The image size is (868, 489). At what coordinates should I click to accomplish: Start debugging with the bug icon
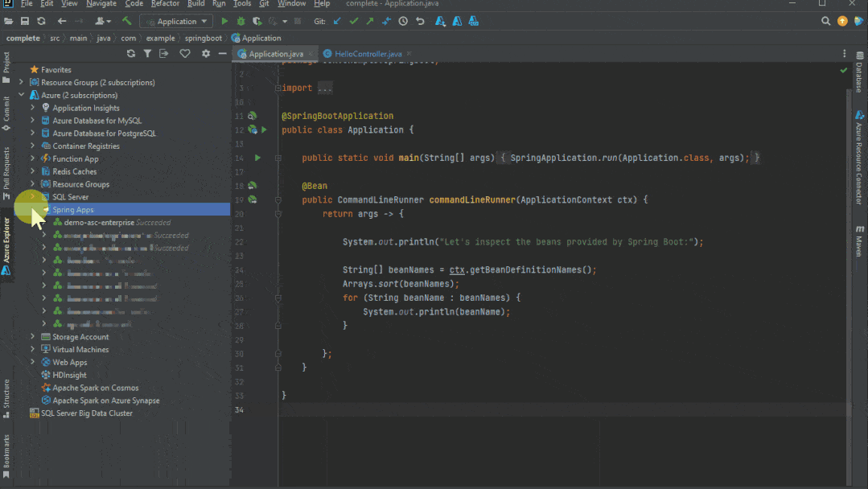tap(240, 22)
